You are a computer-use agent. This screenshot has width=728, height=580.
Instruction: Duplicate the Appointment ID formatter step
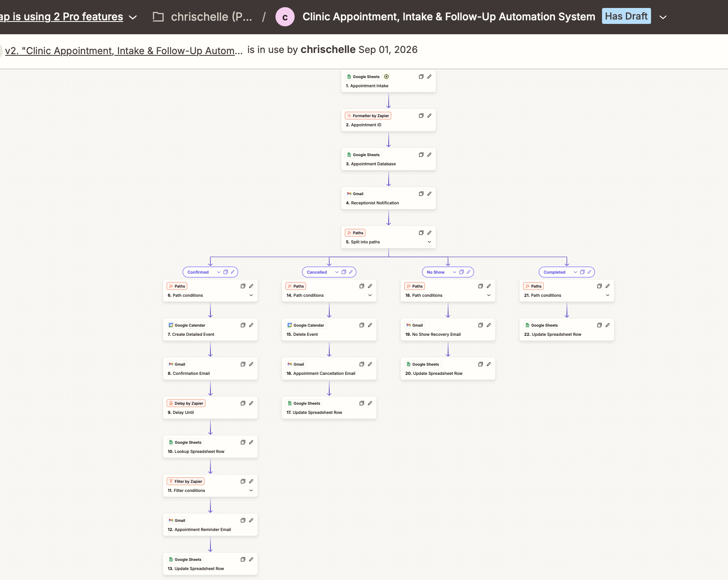[421, 116]
